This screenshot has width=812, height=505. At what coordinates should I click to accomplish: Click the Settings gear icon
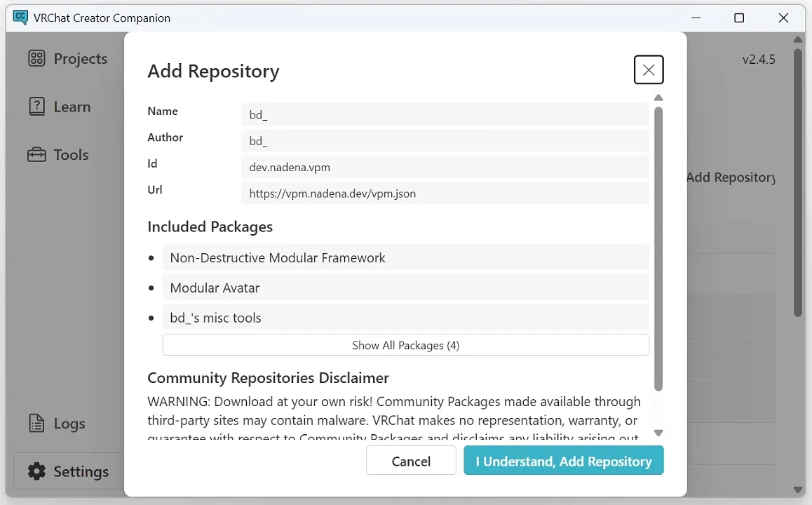pos(36,471)
